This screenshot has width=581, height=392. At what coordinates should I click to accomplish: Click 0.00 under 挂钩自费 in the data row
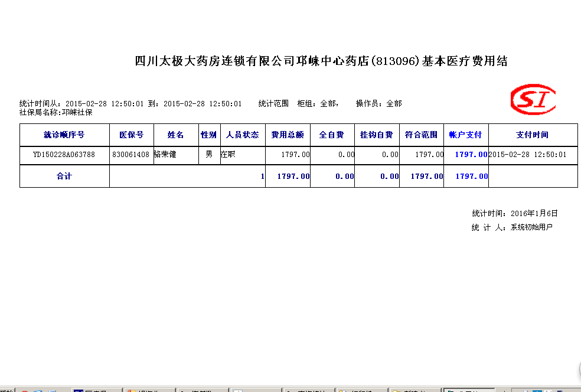coord(390,155)
